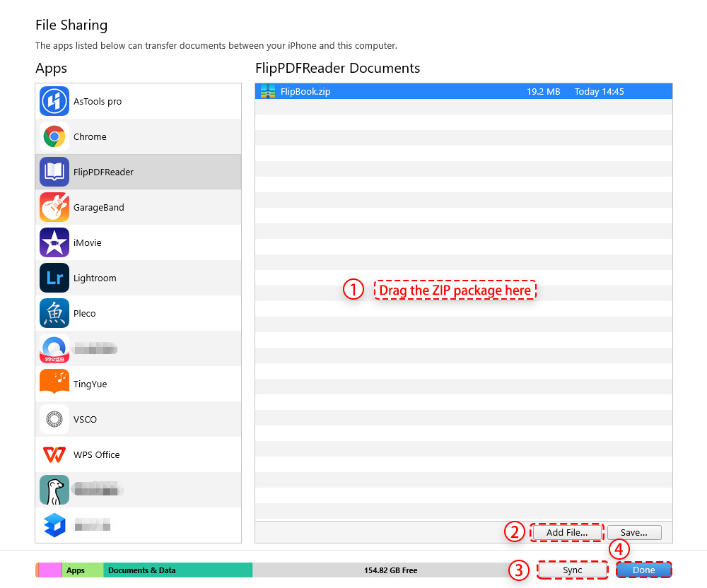Viewport: 707px width, 588px height.
Task: Select TingYue in the apps list
Action: pos(138,384)
